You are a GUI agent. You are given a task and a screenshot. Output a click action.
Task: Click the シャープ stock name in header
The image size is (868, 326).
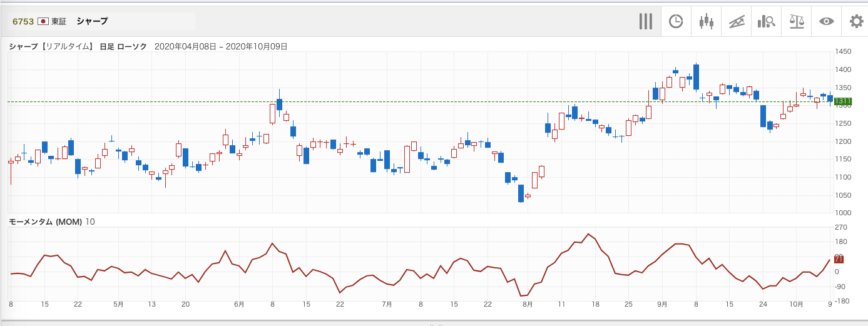[x=92, y=21]
